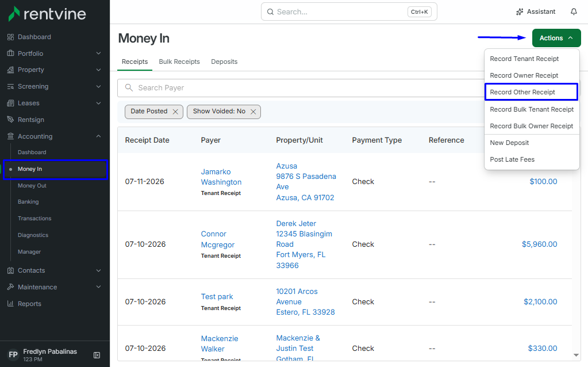This screenshot has width=588, height=367.
Task: Open Money Out in sidebar
Action: click(x=32, y=186)
